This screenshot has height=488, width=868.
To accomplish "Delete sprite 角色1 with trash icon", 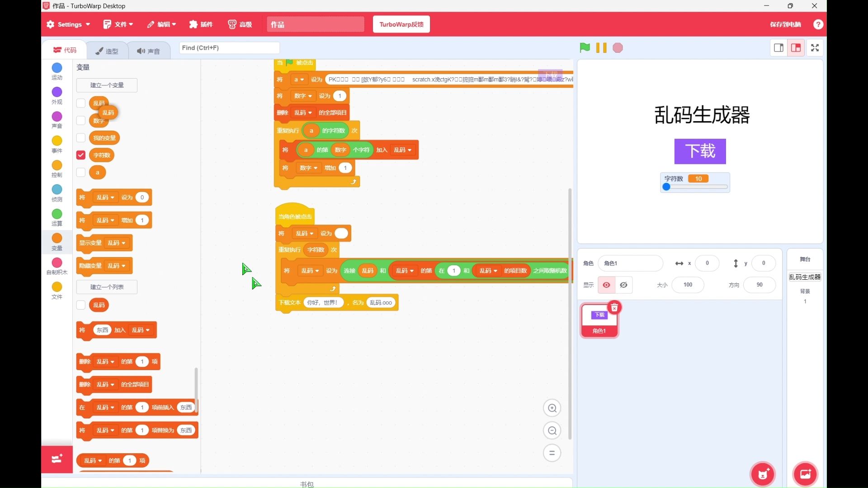I will 614,308.
